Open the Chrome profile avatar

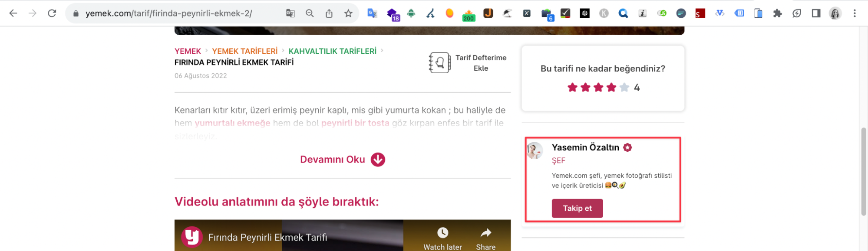(835, 13)
